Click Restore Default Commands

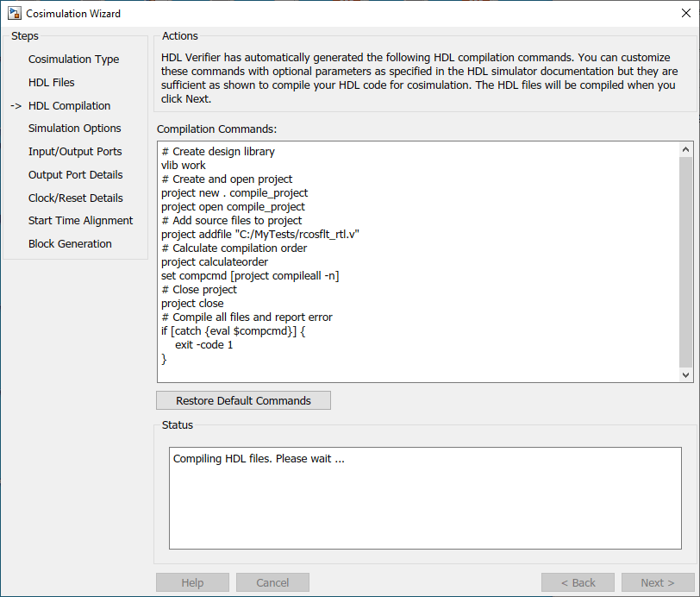pos(243,400)
